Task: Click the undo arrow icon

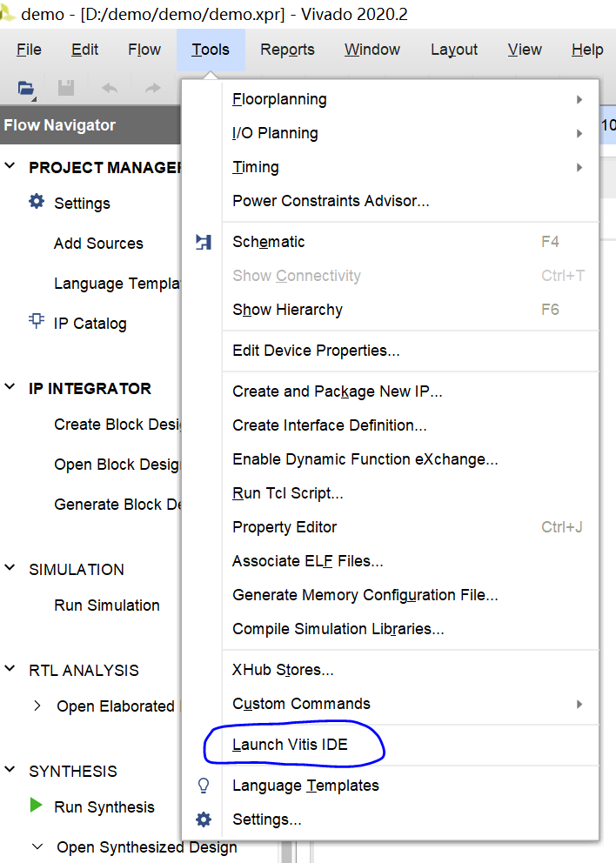Action: 110,88
